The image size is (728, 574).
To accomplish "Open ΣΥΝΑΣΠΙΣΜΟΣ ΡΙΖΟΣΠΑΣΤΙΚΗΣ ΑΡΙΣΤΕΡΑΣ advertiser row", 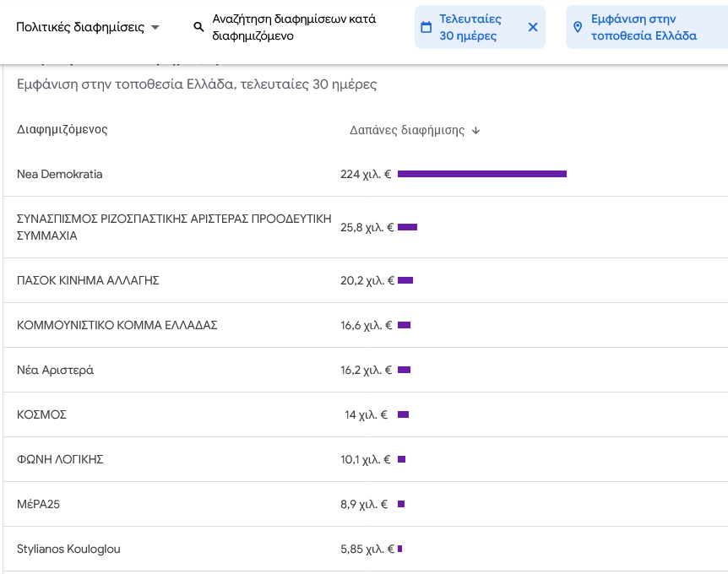I will point(366,227).
